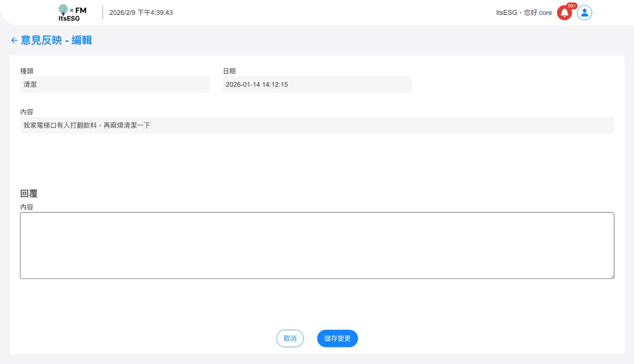This screenshot has height=364, width=634.
Task: Click the 回覆 section heading
Action: (29, 194)
